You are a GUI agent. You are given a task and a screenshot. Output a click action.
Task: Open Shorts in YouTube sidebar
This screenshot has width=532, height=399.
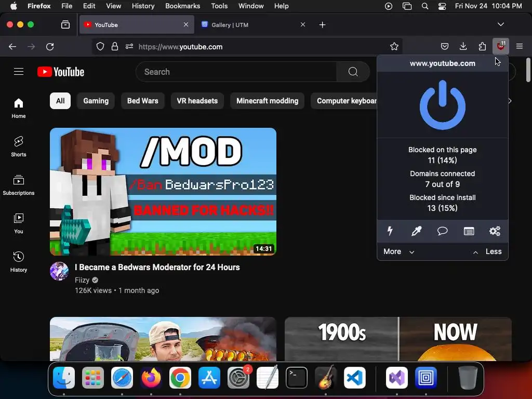point(19,147)
